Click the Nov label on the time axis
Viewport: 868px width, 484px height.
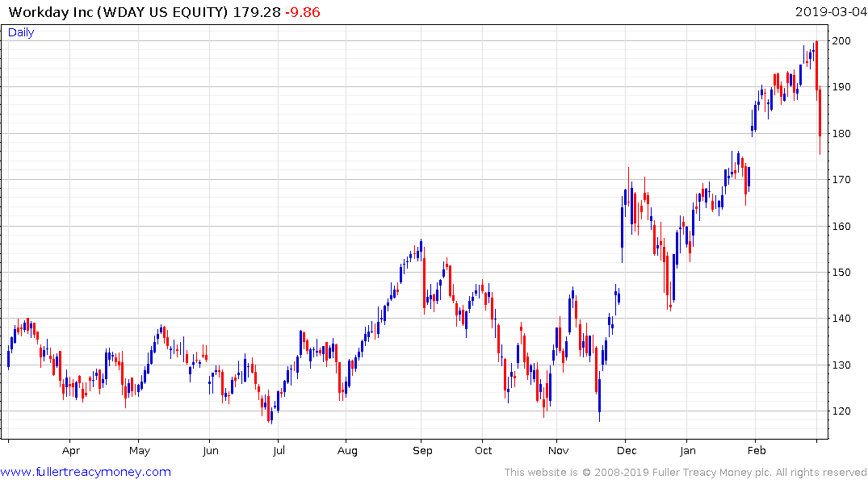tap(559, 451)
